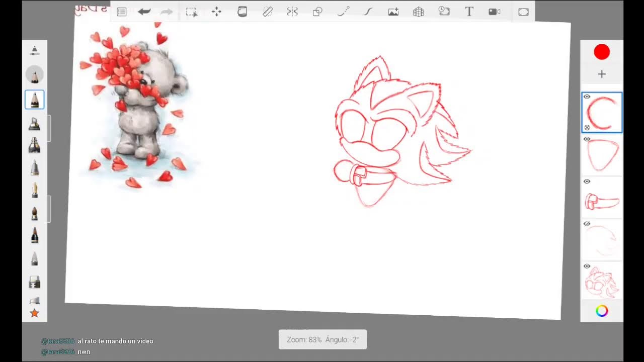Open the Ruler guide tool
Viewport: 644px width, 362px height.
pos(268,12)
